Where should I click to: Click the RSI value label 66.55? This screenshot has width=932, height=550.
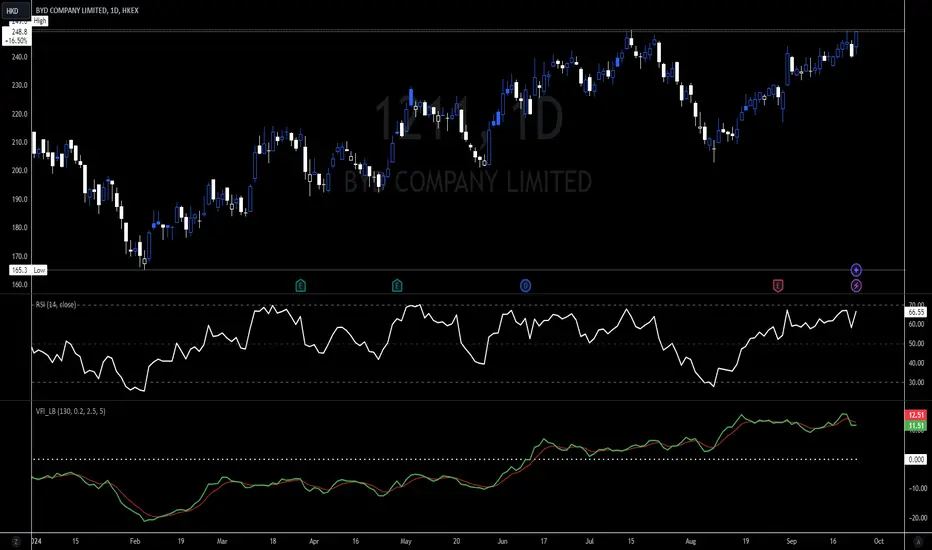(916, 312)
